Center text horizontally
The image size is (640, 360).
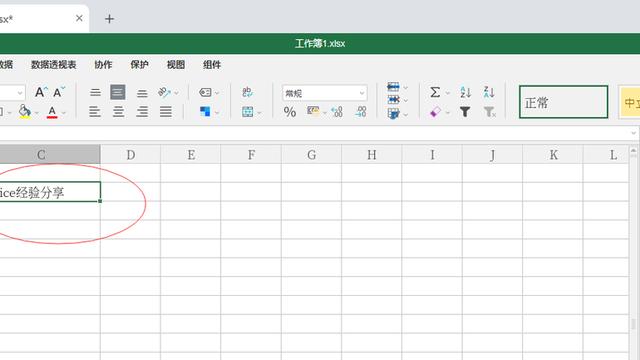[x=118, y=111]
